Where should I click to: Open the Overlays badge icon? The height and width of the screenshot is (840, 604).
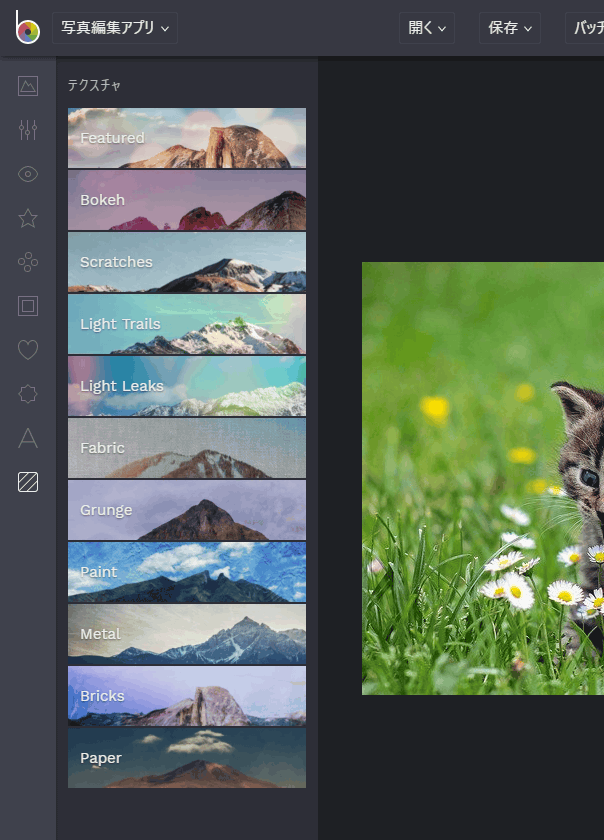click(28, 394)
